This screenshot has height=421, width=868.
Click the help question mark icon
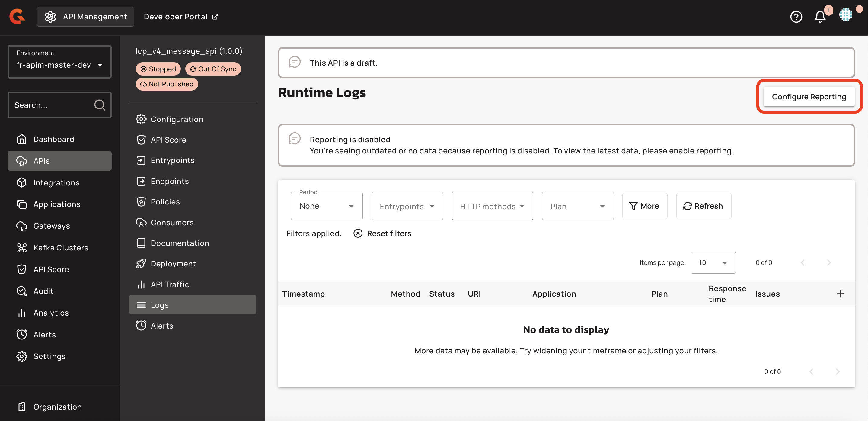tap(796, 17)
